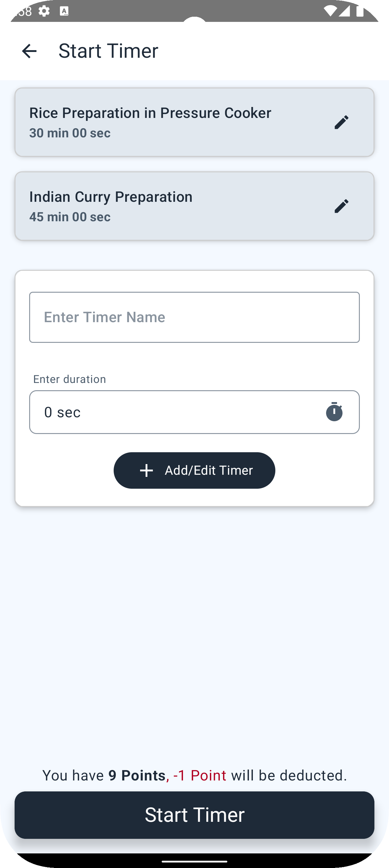This screenshot has height=868, width=389.
Task: Tap the cellular signal status icon
Action: click(x=344, y=12)
